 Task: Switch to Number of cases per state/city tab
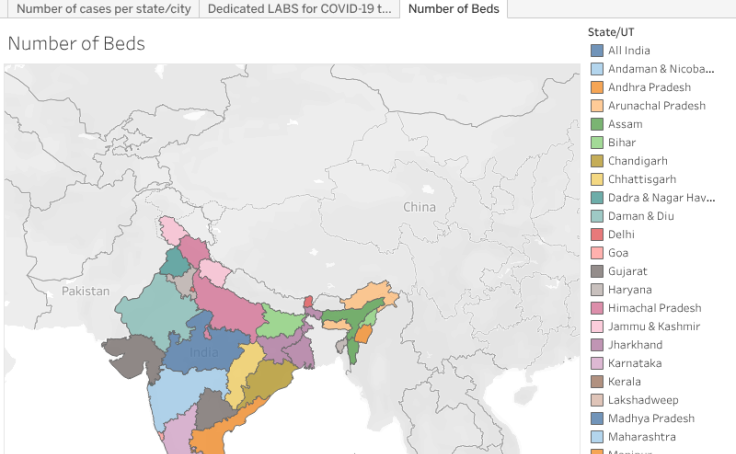(104, 9)
